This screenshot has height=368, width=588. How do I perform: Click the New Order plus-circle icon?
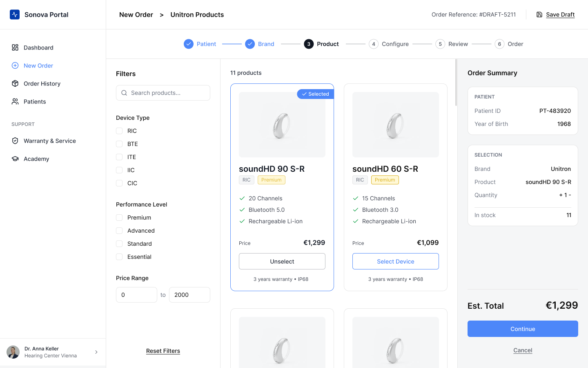point(15,65)
